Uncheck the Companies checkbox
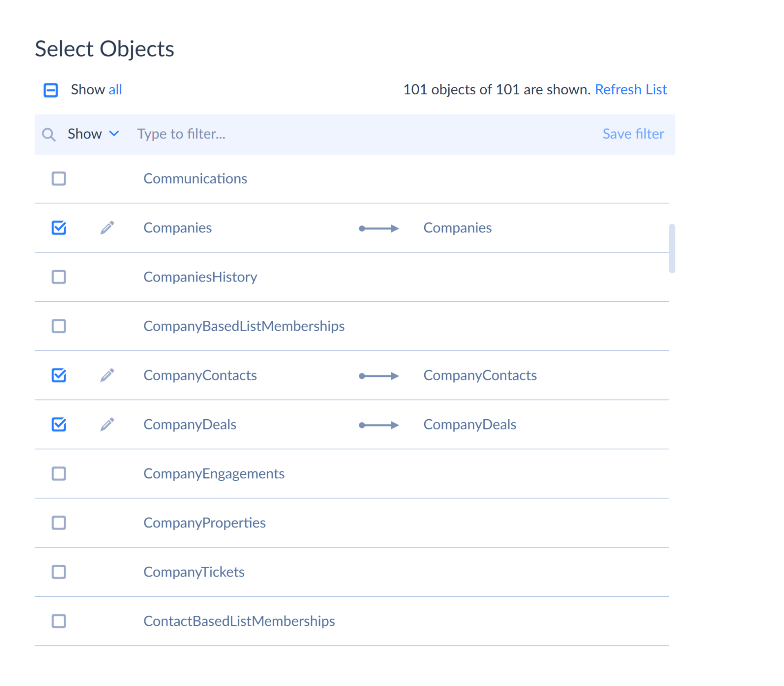 coord(59,228)
